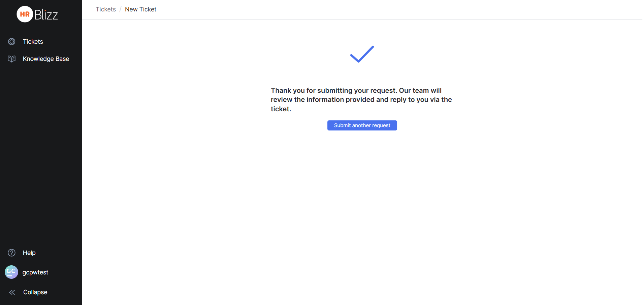Click the Tickets sidebar label
The width and height of the screenshot is (644, 305).
pyautogui.click(x=33, y=41)
